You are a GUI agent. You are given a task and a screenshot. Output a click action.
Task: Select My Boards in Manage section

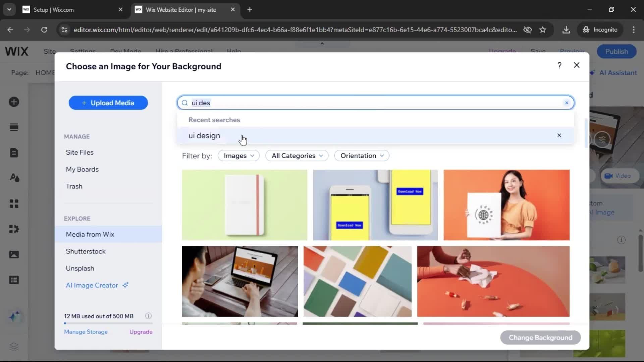pyautogui.click(x=82, y=169)
